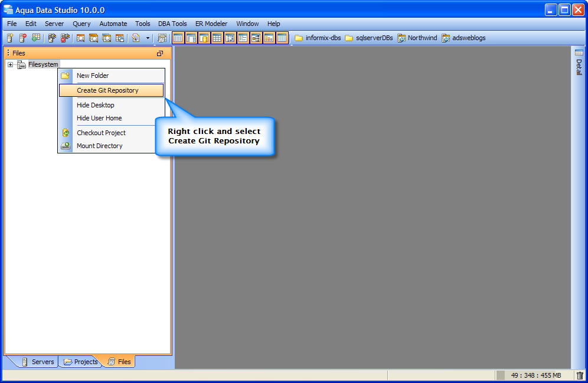The width and height of the screenshot is (588, 383).
Task: Open the adsweblogs bookmark
Action: click(464, 38)
